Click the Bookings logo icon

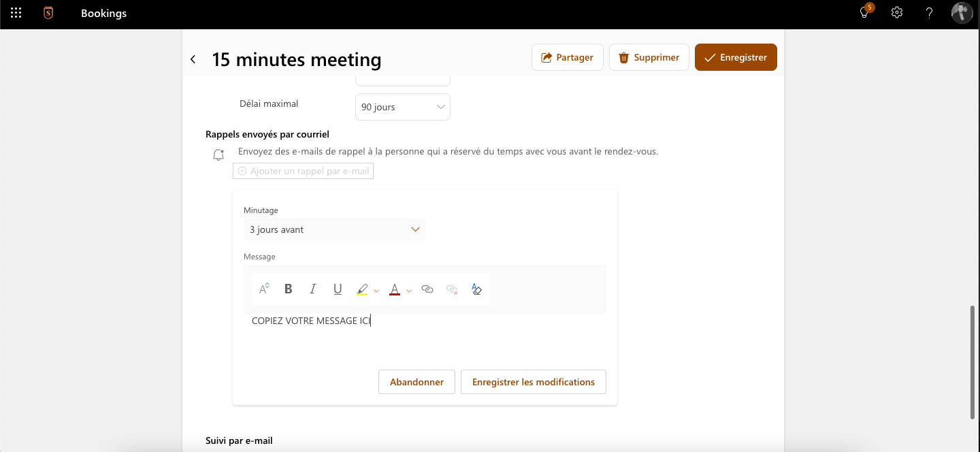48,13
